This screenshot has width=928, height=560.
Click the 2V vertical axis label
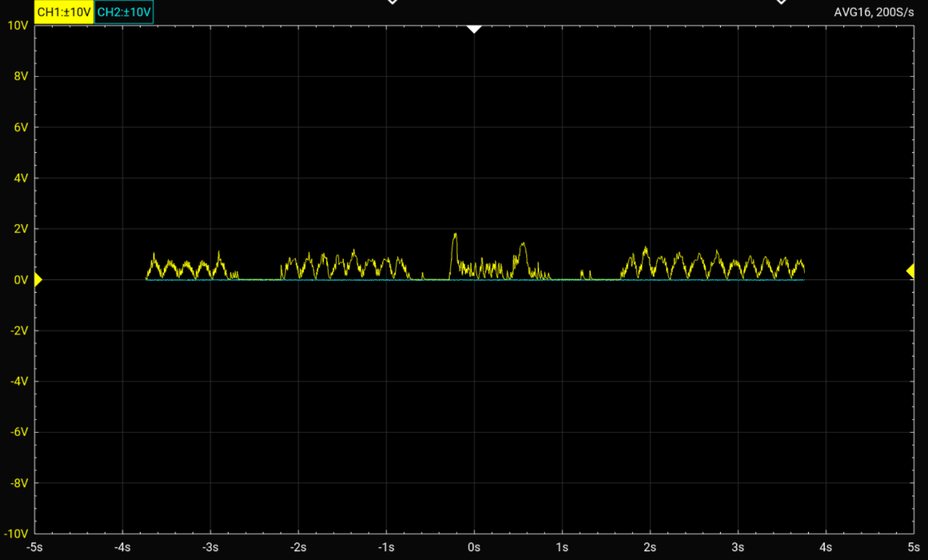point(21,229)
